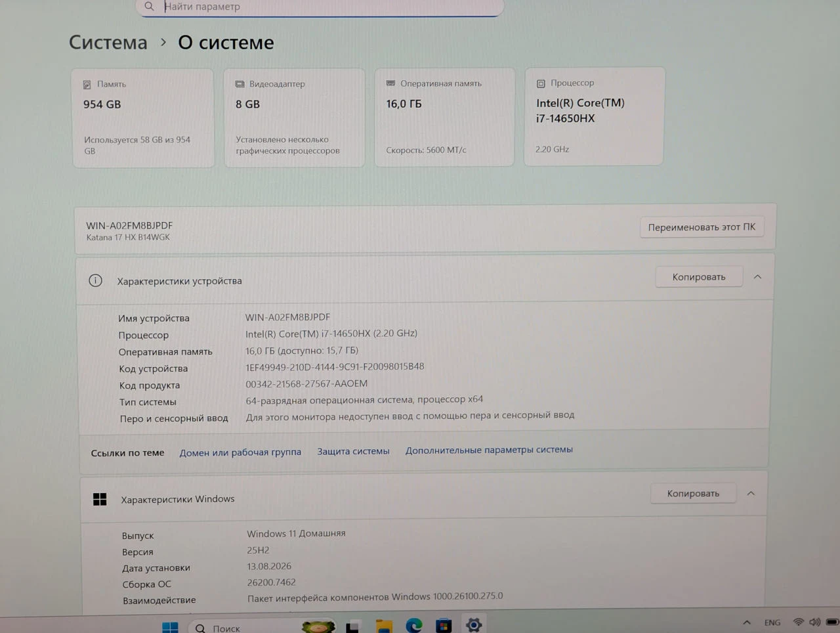The image size is (840, 633).
Task: Open Дополнительные параметры системы link
Action: (x=489, y=450)
